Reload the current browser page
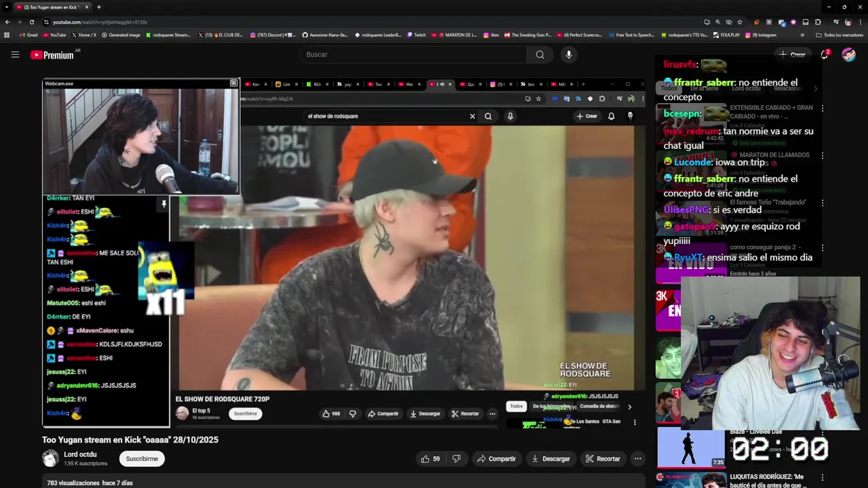The image size is (868, 488). point(32,22)
